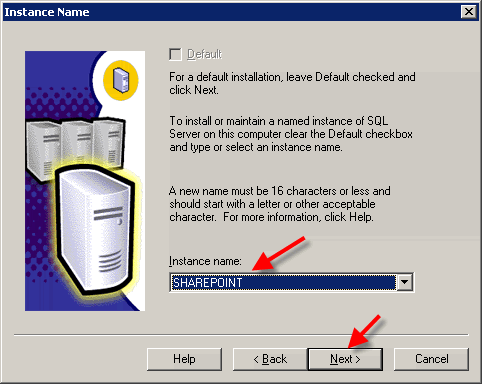482x384 pixels.
Task: Open Help for instance naming
Action: [x=184, y=359]
